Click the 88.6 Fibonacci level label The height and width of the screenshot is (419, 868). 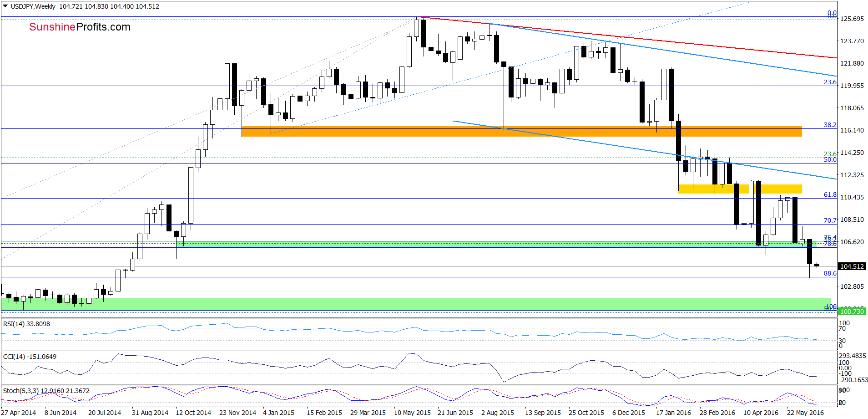(830, 273)
